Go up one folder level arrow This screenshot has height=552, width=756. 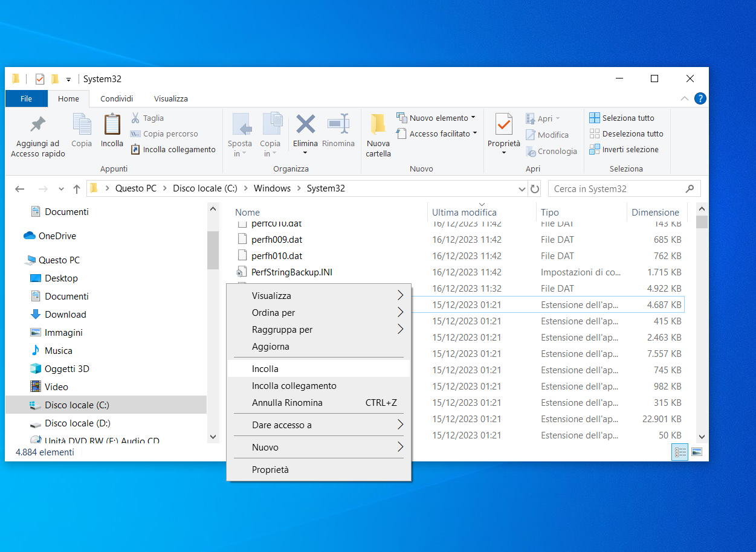point(77,189)
